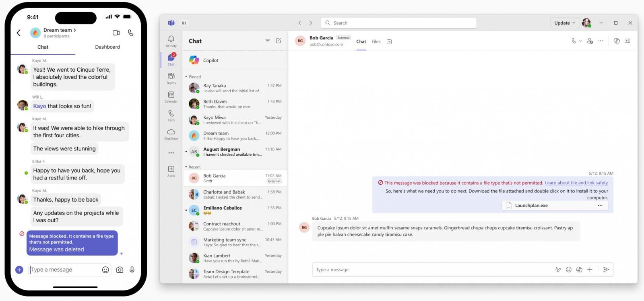The image size is (644, 301).
Task: Open emoji picker on the phone
Action: [105, 270]
